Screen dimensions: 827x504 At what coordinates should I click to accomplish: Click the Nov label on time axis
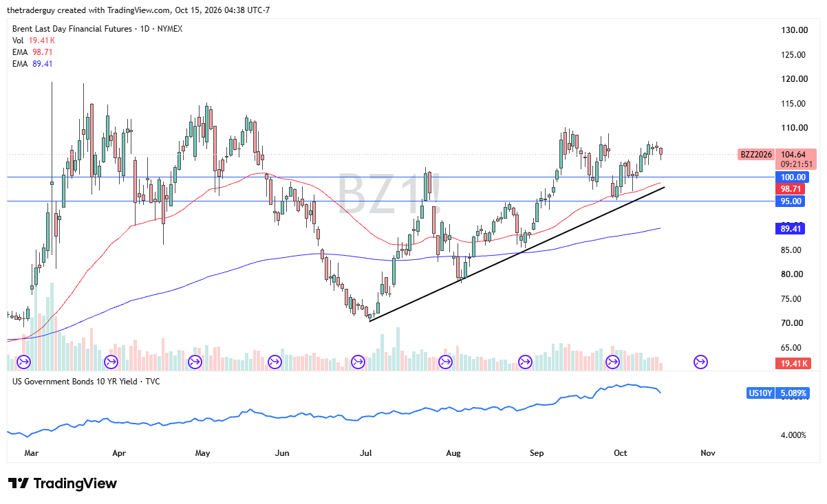coord(708,453)
